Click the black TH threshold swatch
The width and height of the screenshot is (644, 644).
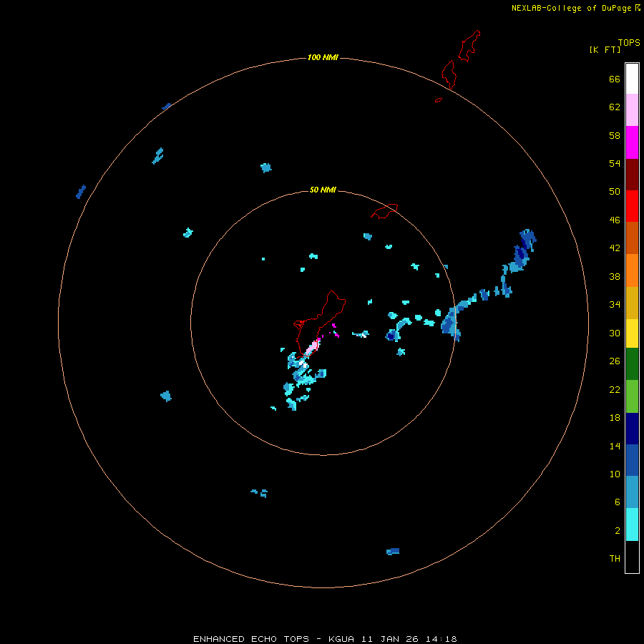click(x=632, y=557)
